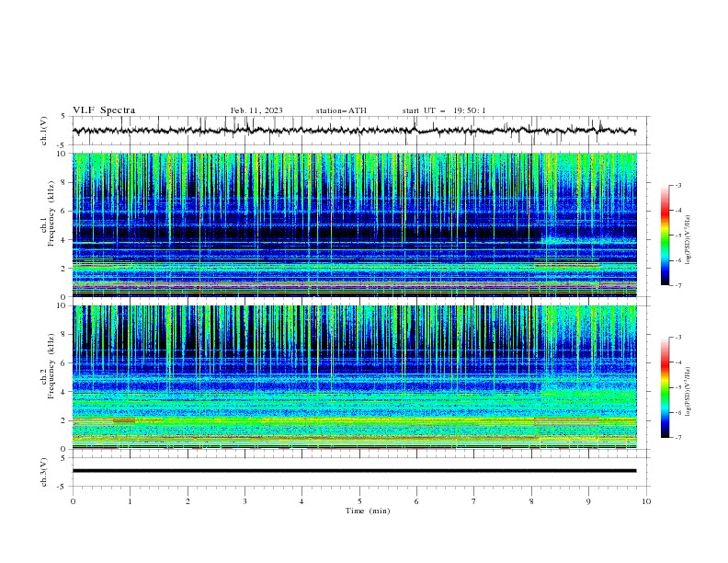The image size is (728, 563).
Task: Click the "ch.3(V)" axis label
Action: (x=44, y=472)
